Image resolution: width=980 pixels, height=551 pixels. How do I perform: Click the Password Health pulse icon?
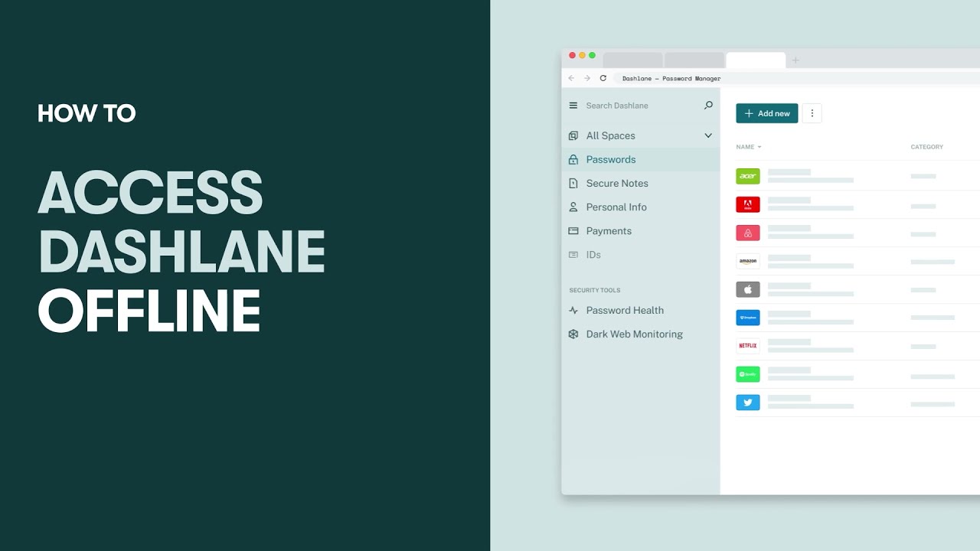[x=573, y=310]
